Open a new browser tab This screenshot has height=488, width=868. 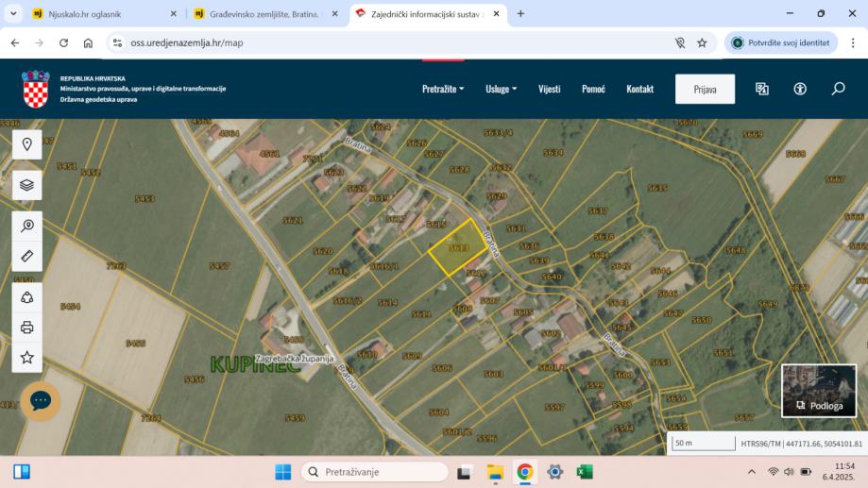click(520, 14)
